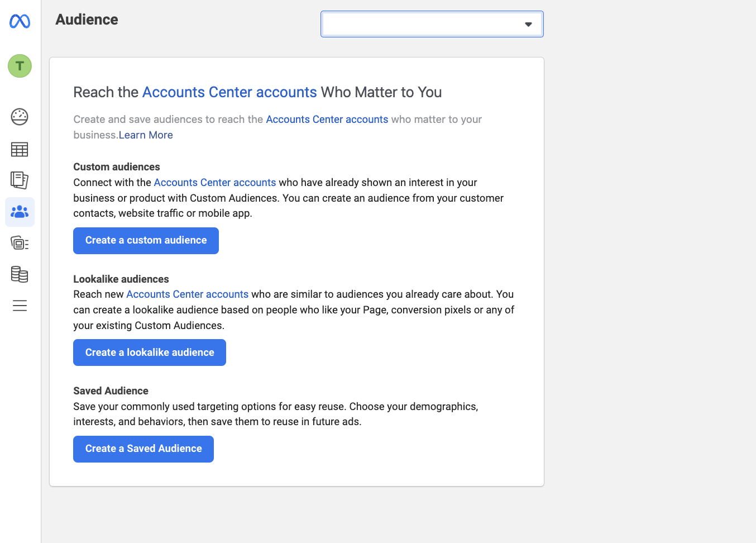Viewport: 756px width, 543px height.
Task: Click Accounts Center accounts link in heading
Action: [229, 92]
